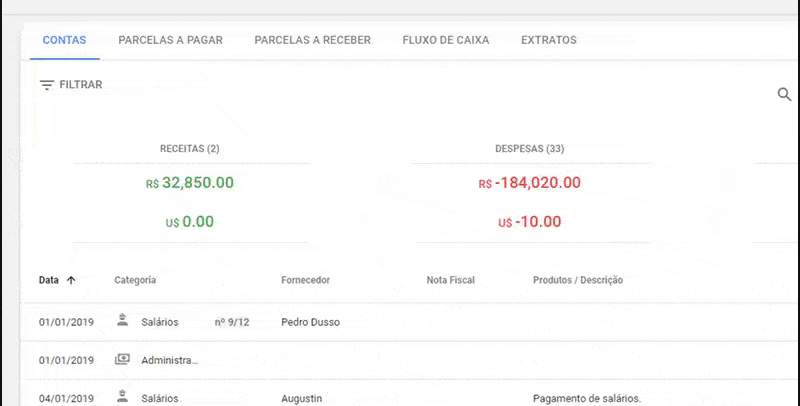800x406 pixels.
Task: Click the filter lines icon
Action: coord(46,85)
